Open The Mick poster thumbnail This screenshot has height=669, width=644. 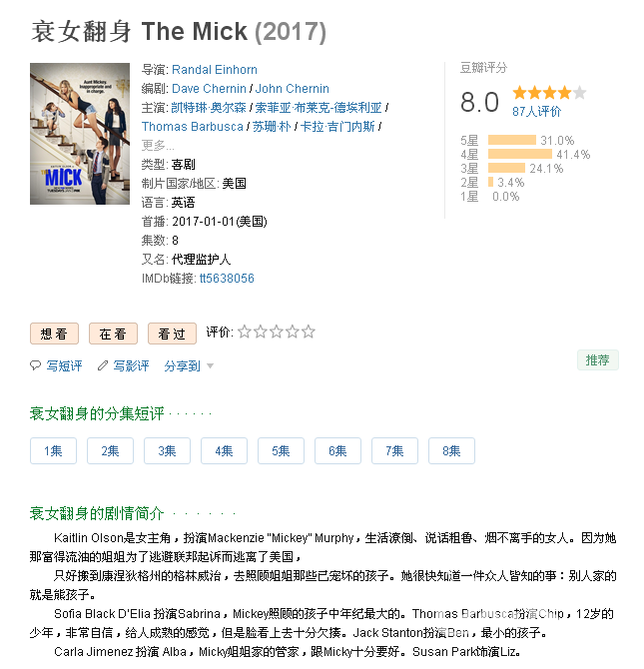point(80,134)
